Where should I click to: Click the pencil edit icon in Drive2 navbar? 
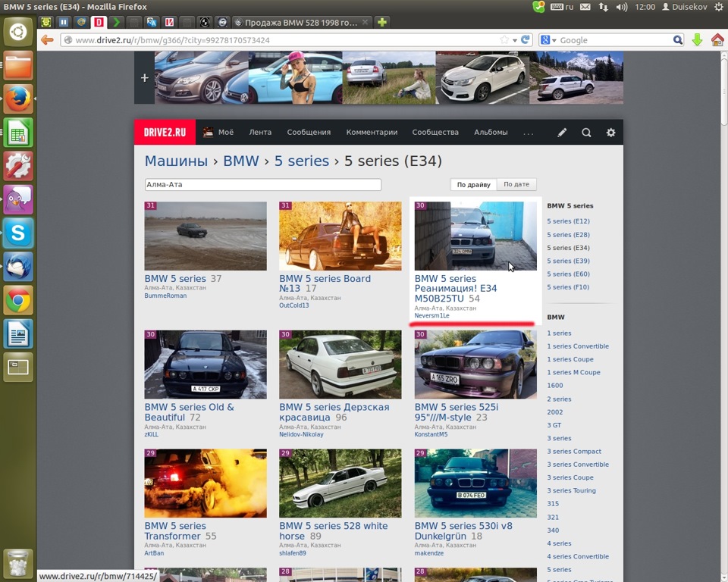(x=562, y=133)
